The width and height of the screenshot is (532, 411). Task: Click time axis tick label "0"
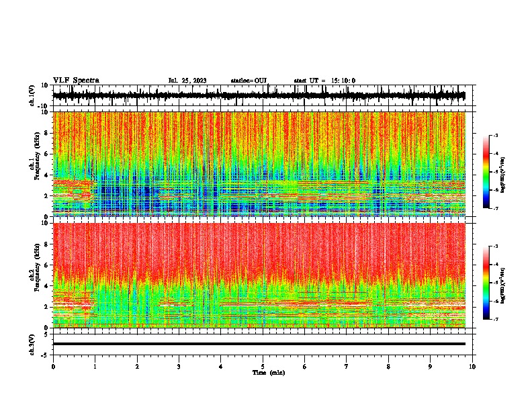point(53,367)
